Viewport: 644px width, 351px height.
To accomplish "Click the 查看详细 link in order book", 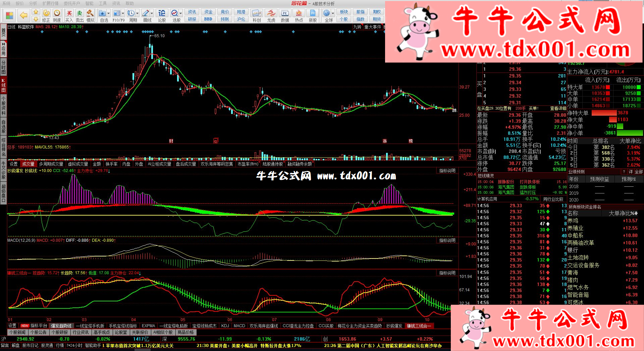I will pos(558,108).
